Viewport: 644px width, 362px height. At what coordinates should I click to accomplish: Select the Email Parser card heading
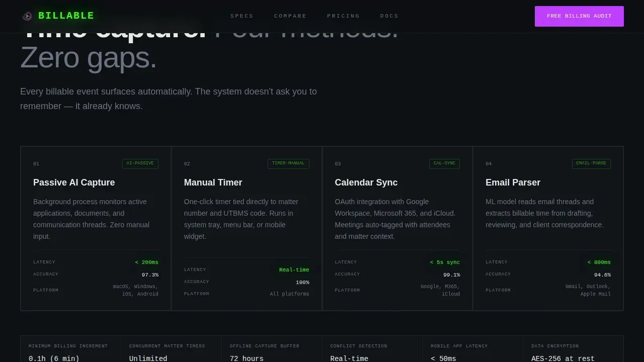(513, 183)
